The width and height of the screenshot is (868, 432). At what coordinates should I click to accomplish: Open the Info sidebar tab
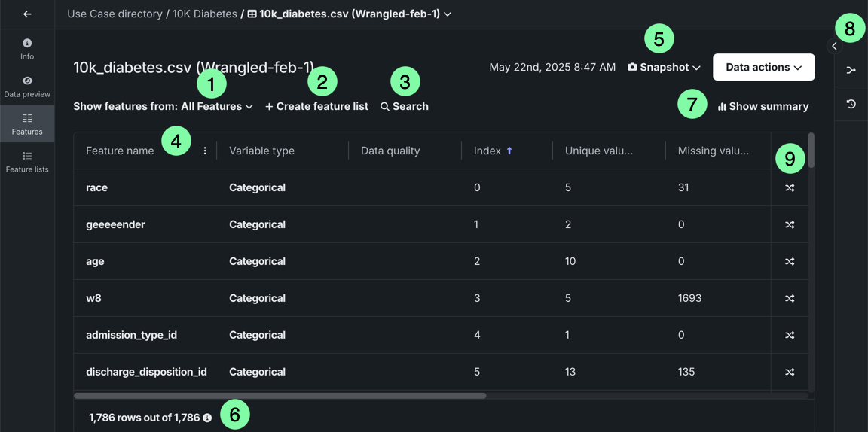point(27,49)
